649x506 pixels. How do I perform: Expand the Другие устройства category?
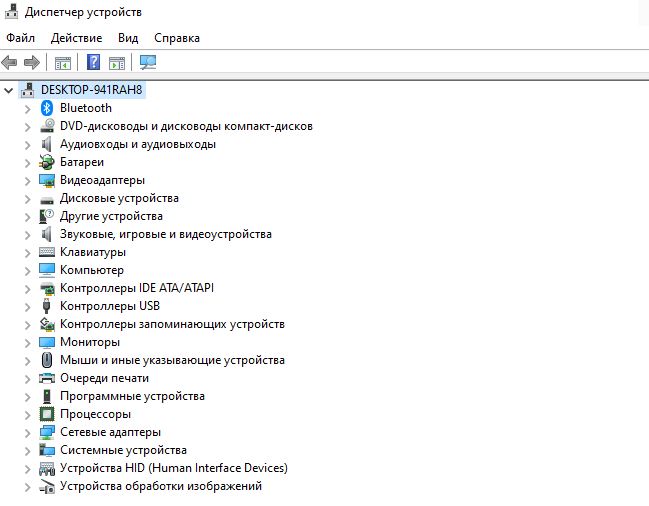(x=27, y=217)
